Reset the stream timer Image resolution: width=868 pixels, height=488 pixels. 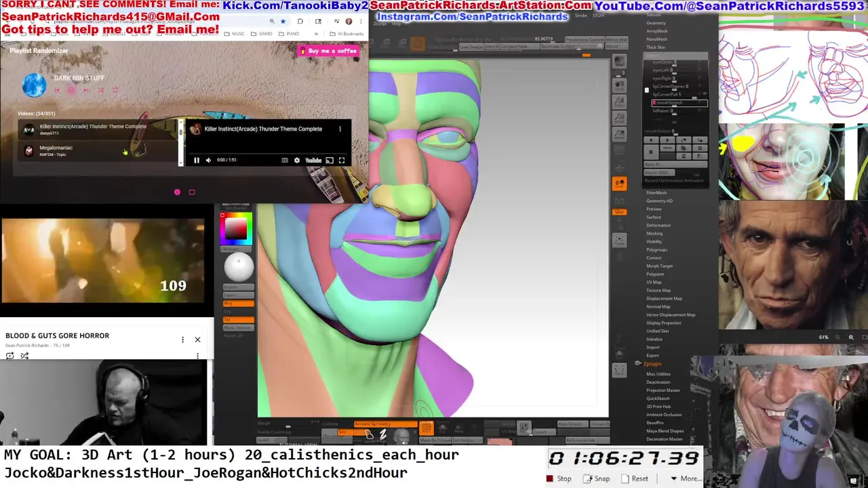pyautogui.click(x=634, y=479)
